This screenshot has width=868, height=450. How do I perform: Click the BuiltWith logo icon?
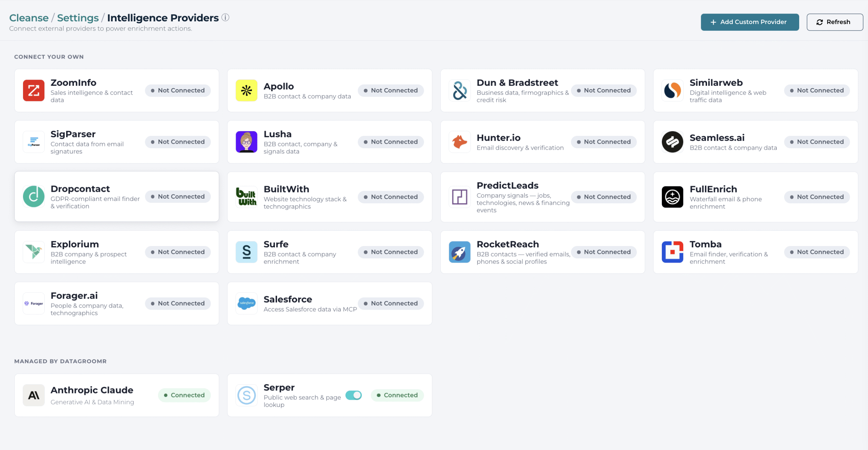click(246, 197)
